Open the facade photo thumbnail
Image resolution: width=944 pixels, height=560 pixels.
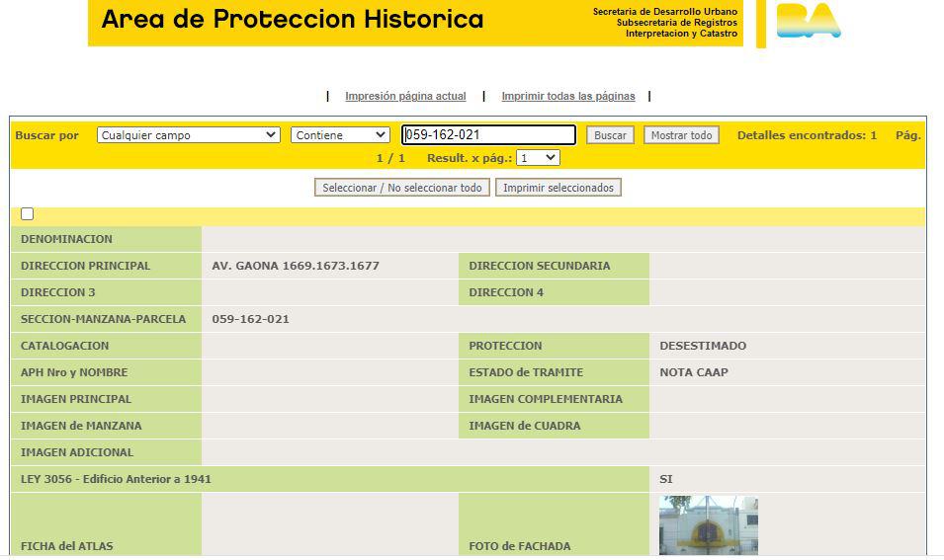709,525
